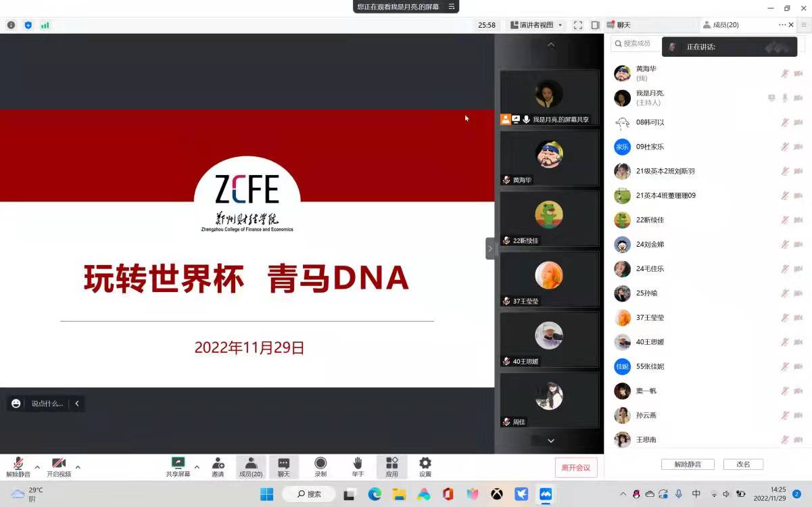The height and width of the screenshot is (507, 812).
Task: Select the 成员(20) tab in the side panel
Action: point(721,25)
